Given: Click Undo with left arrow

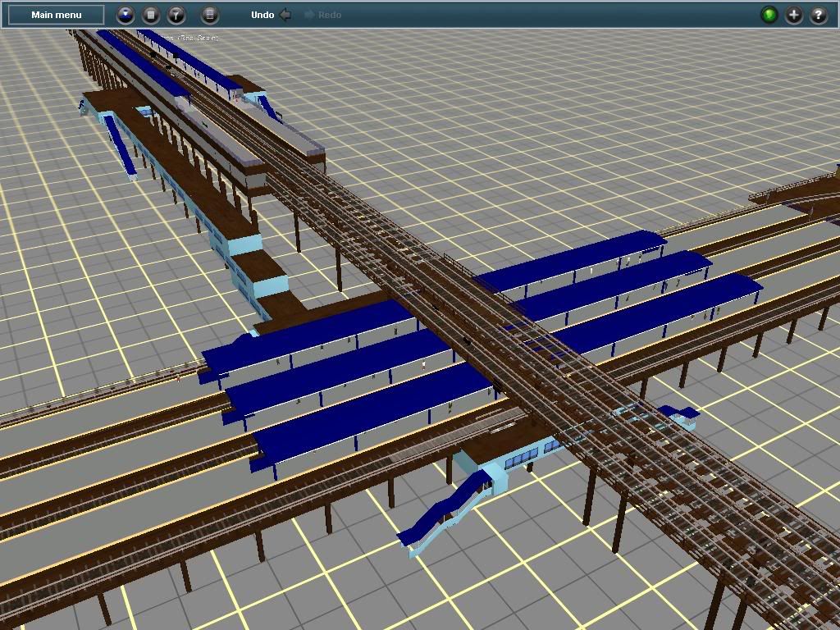Looking at the screenshot, I should [x=271, y=15].
